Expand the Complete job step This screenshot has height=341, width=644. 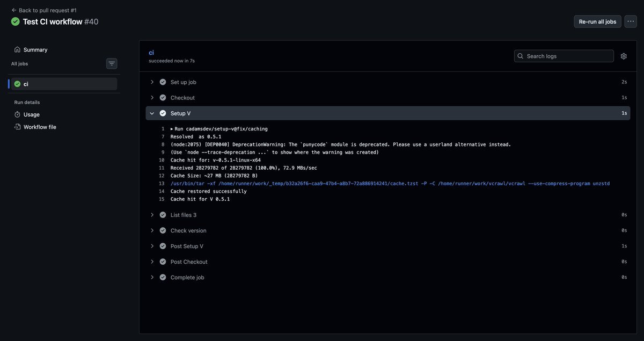pyautogui.click(x=388, y=277)
